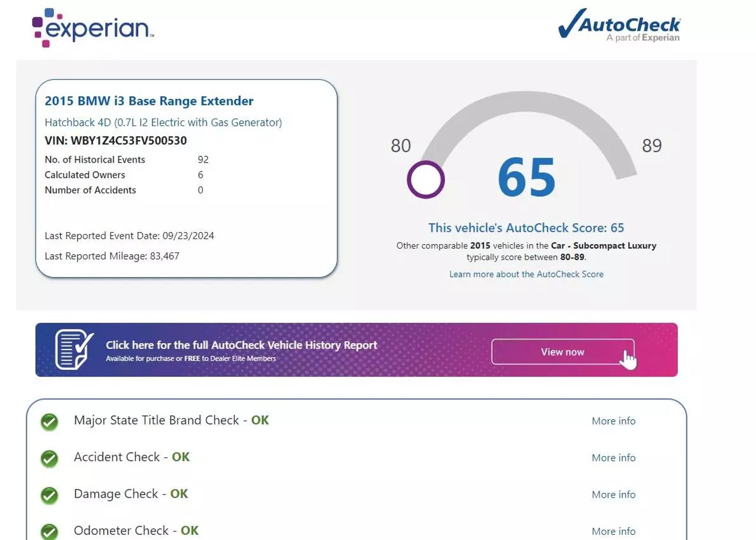Click the Experian logo

[x=93, y=28]
